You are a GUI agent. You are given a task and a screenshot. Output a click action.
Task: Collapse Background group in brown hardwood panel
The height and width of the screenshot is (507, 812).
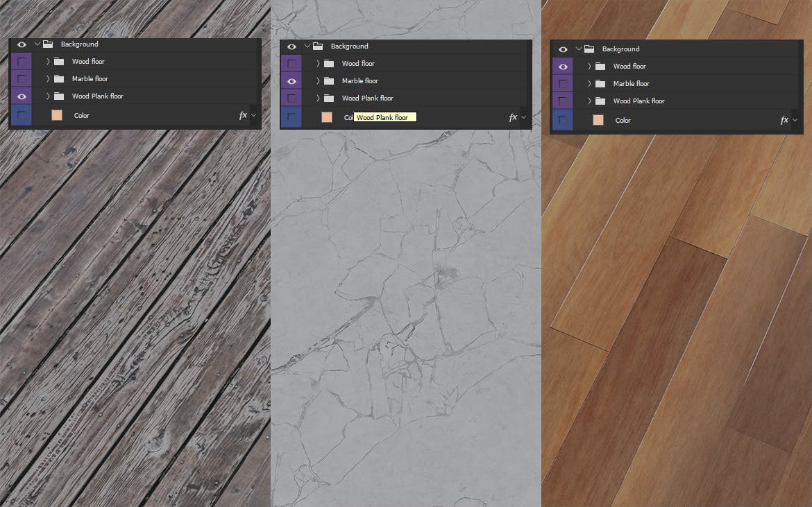tap(578, 49)
